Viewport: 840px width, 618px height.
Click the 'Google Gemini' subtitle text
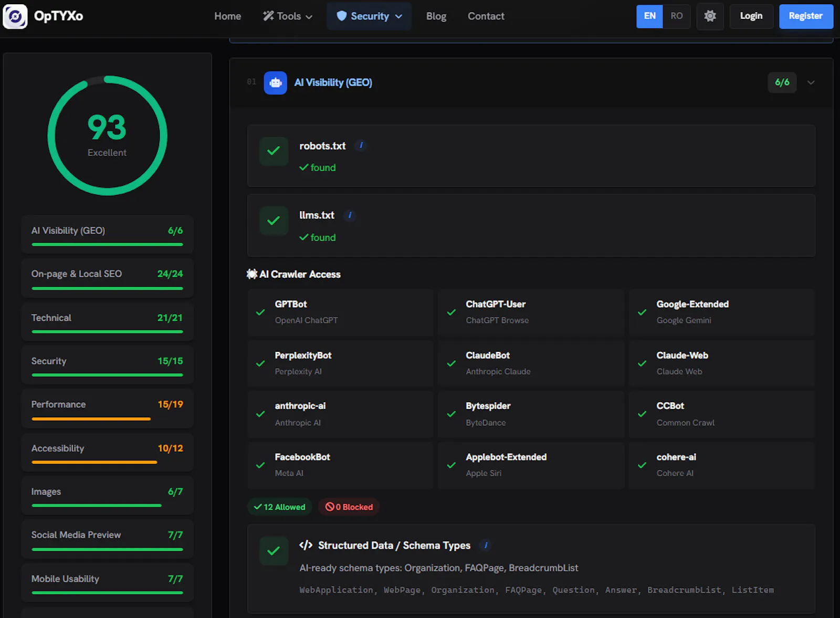coord(684,320)
